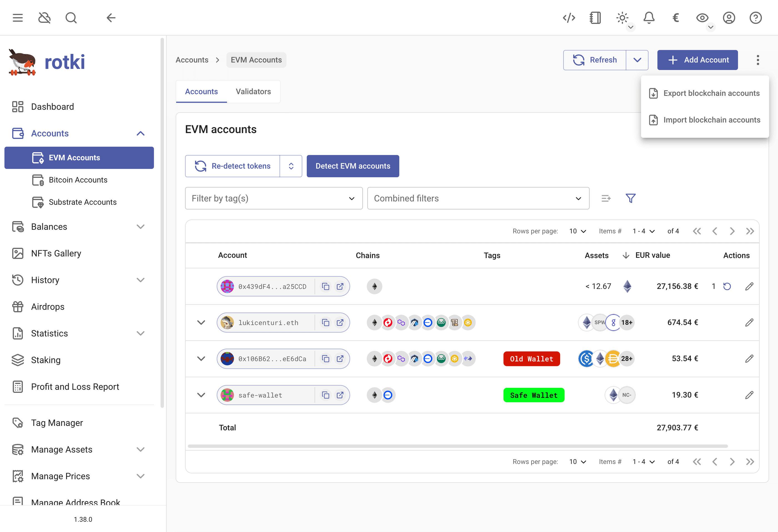Viewport: 778px width, 532px height.
Task: Open notifications bell
Action: tap(649, 18)
